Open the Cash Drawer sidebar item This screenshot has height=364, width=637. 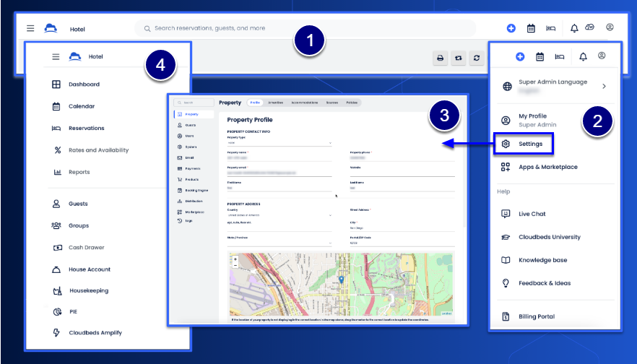click(x=86, y=248)
